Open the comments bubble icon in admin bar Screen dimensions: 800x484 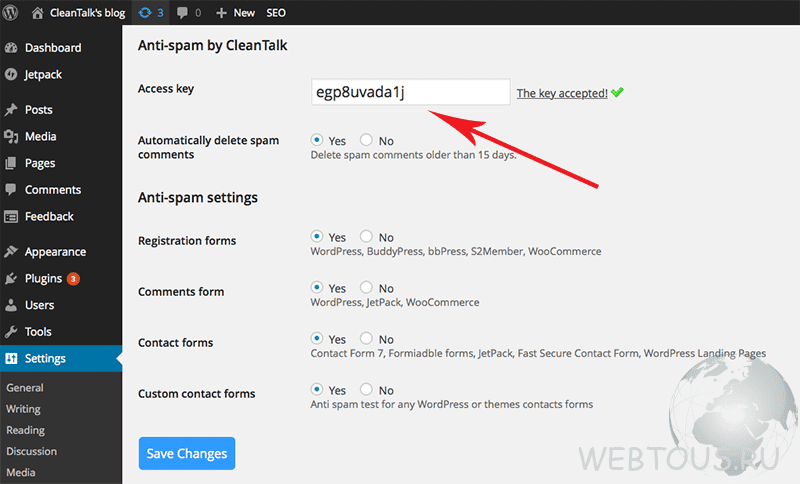182,13
